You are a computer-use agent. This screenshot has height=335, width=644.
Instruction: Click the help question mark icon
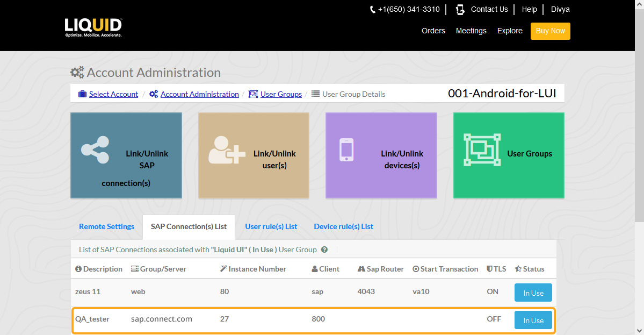coord(324,250)
